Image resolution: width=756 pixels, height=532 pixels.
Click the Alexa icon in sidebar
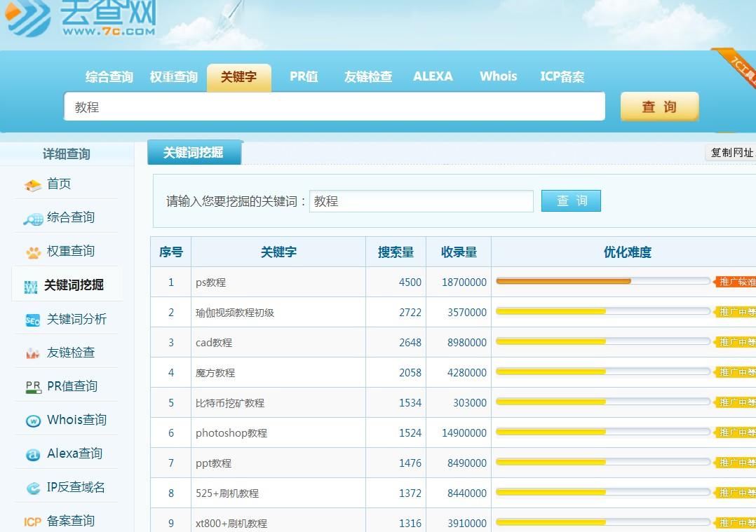click(33, 454)
